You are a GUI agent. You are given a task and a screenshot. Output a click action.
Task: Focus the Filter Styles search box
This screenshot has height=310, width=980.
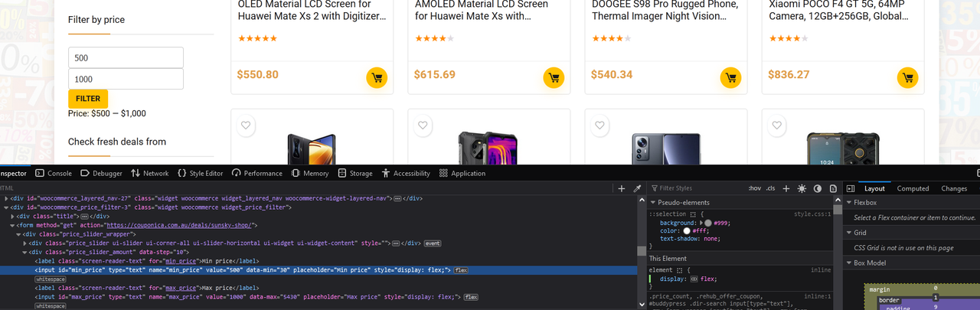point(697,188)
